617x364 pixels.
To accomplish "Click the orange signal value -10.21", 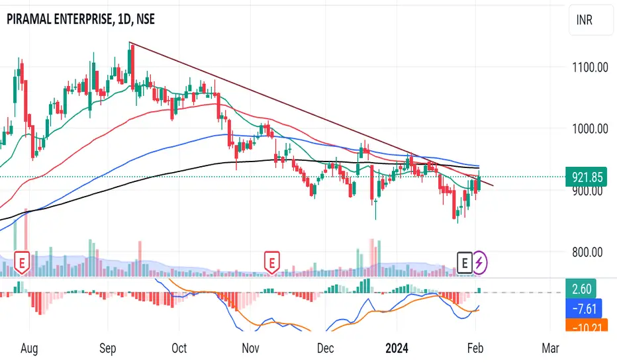I will pos(587,325).
